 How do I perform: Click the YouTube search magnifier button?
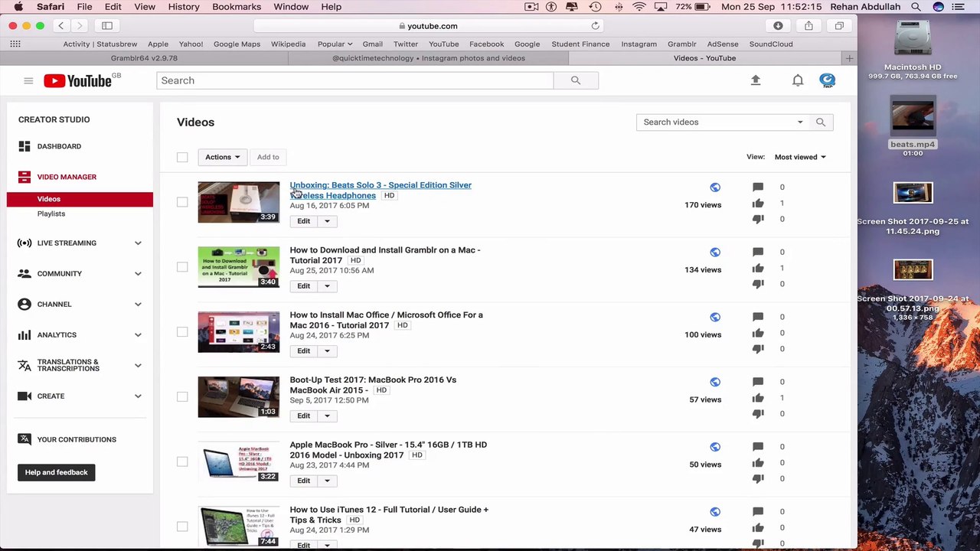pos(576,80)
